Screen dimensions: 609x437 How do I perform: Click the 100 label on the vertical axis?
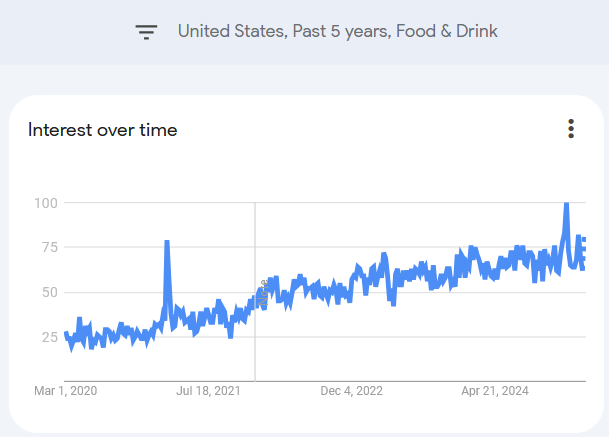coord(44,203)
